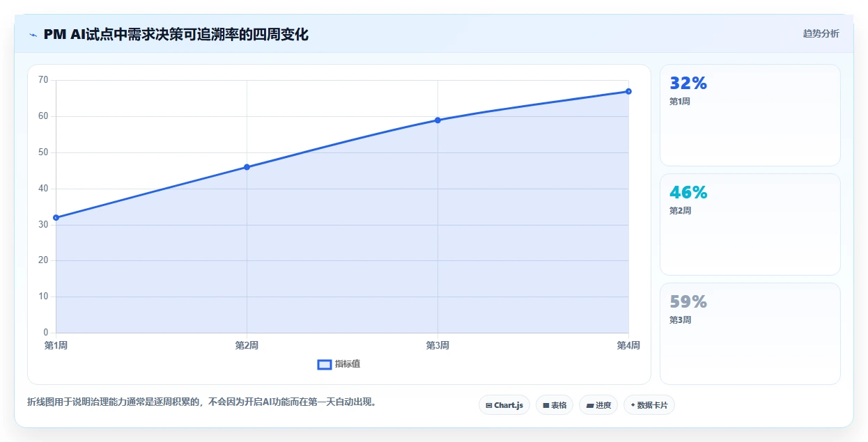Image resolution: width=868 pixels, height=442 pixels.
Task: Click the 趋势分析 label in header
Action: tap(821, 33)
